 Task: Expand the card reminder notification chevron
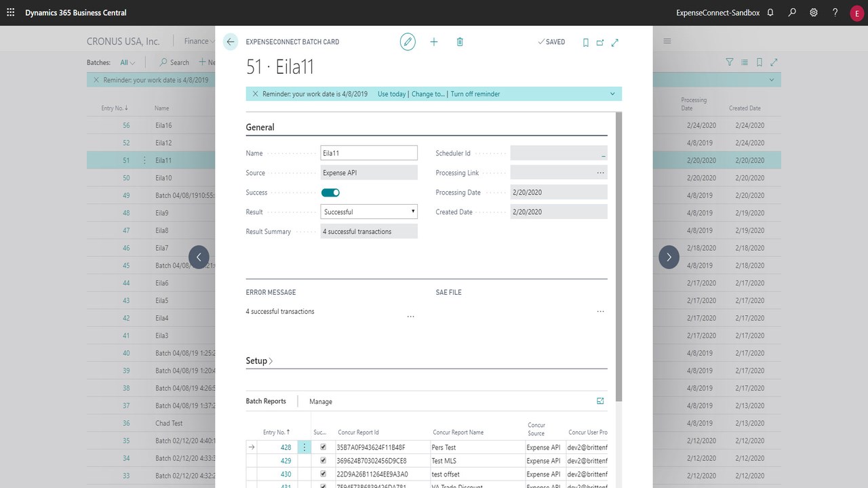coord(612,94)
